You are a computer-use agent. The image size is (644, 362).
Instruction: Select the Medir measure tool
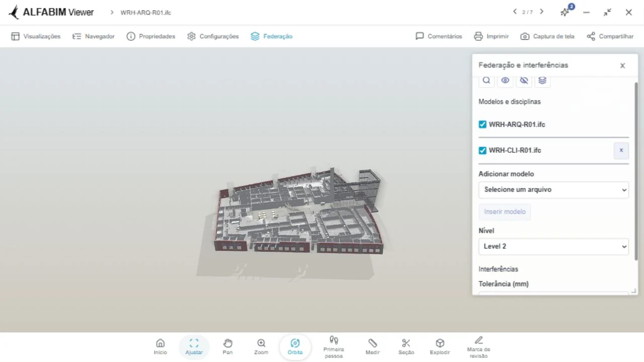click(372, 347)
